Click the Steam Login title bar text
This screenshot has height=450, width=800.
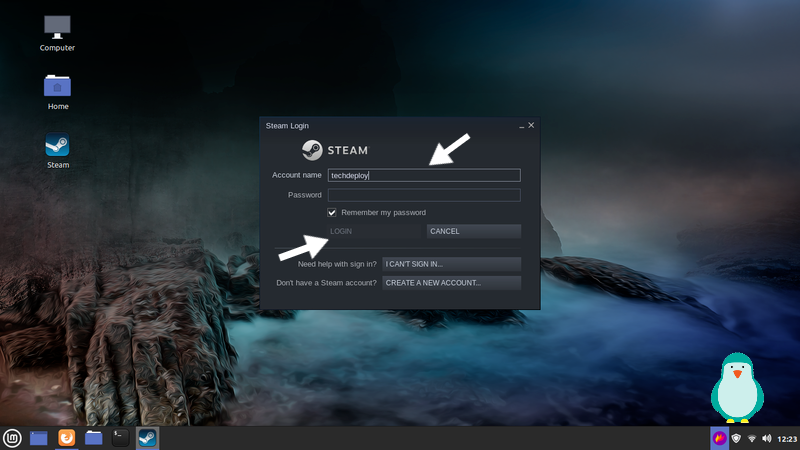[287, 126]
